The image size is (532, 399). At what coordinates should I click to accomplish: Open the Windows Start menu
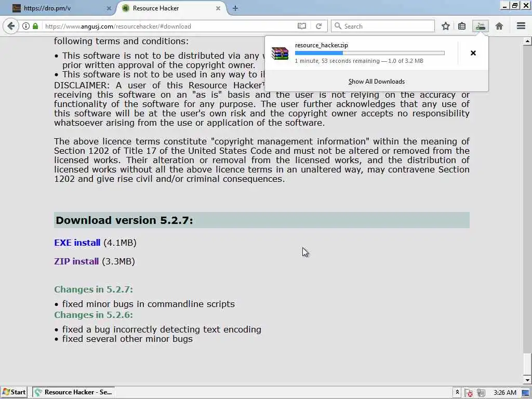click(14, 392)
